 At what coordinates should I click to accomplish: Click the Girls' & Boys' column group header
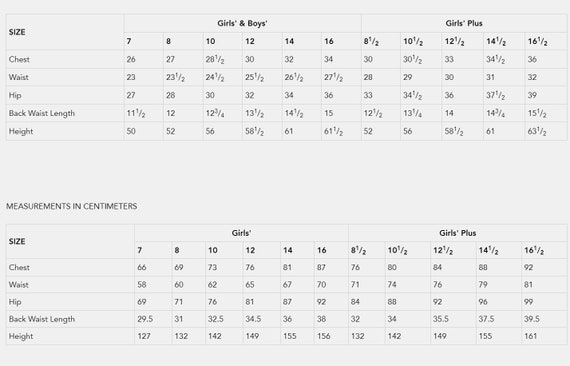click(x=242, y=24)
